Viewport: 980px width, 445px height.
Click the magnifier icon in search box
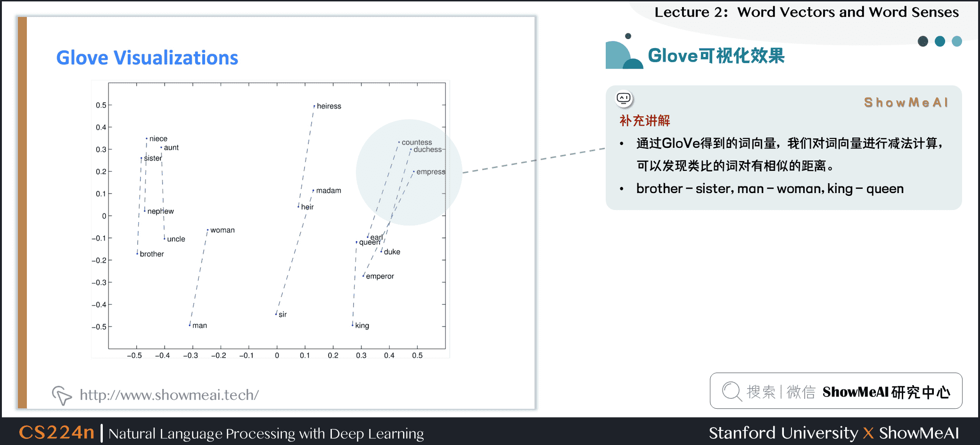732,391
